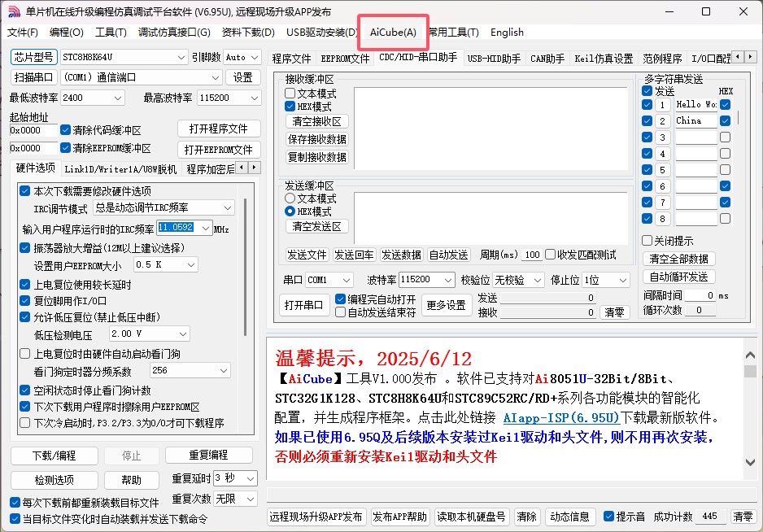
Task: Toggle 编程完自动打开 checkbox
Action: (x=340, y=299)
